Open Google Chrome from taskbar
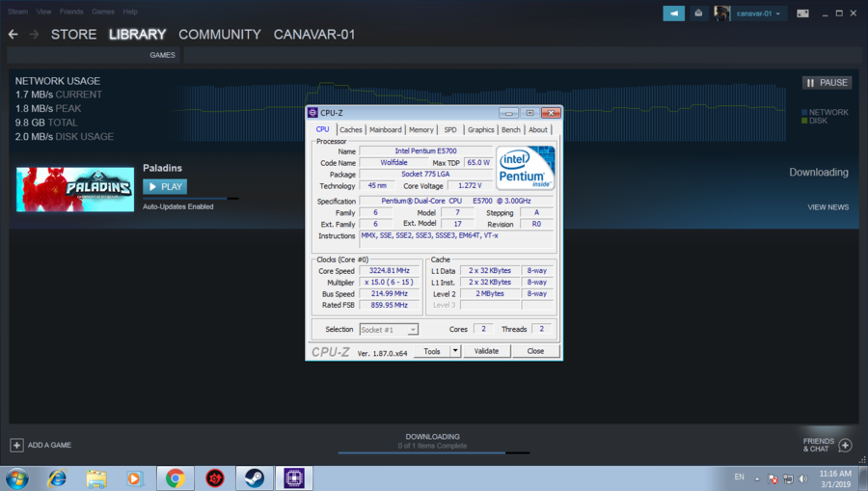The height and width of the screenshot is (491, 868). click(x=176, y=478)
